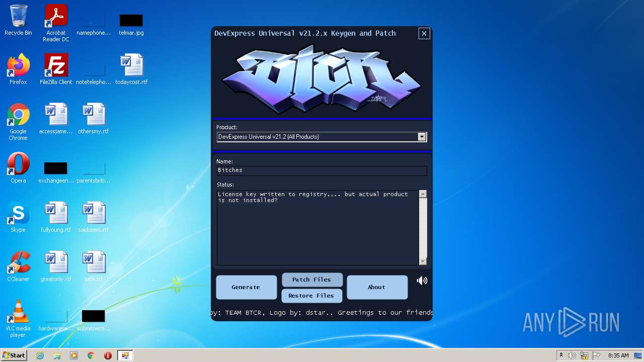644x362 pixels.
Task: Select setk.rtf document icon
Action: click(x=94, y=266)
